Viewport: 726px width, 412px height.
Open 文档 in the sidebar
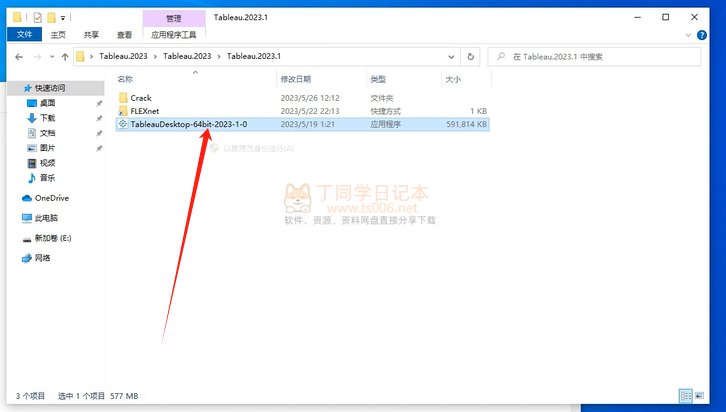(47, 133)
